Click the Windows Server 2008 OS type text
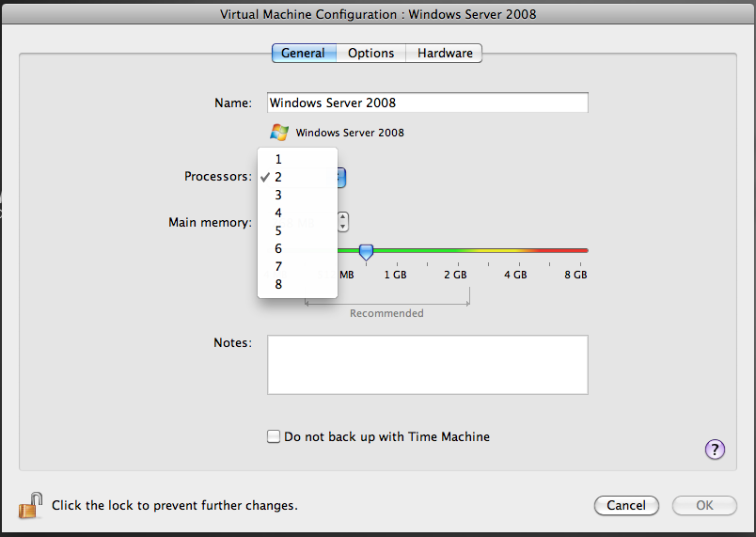This screenshot has height=537, width=756. (350, 133)
